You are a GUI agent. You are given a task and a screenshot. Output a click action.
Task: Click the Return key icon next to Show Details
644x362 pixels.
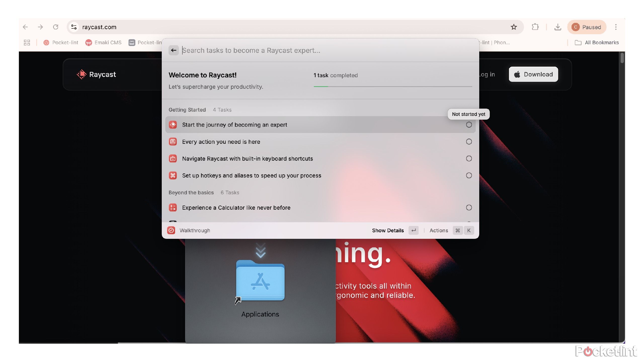pos(414,230)
